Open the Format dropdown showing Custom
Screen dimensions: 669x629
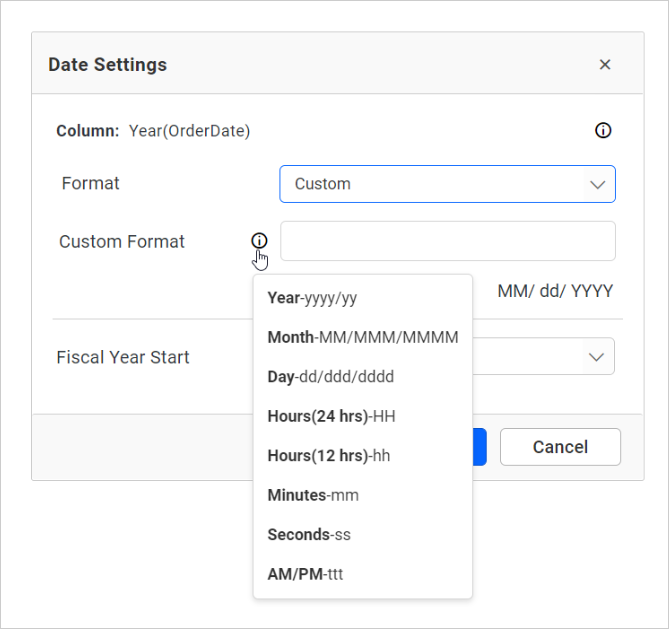447,184
